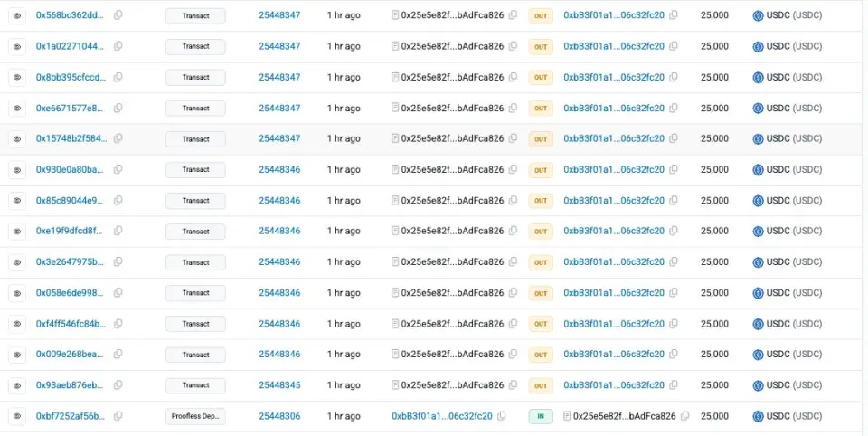Open block 25448347 in 0x568bc362dd row

(x=279, y=15)
